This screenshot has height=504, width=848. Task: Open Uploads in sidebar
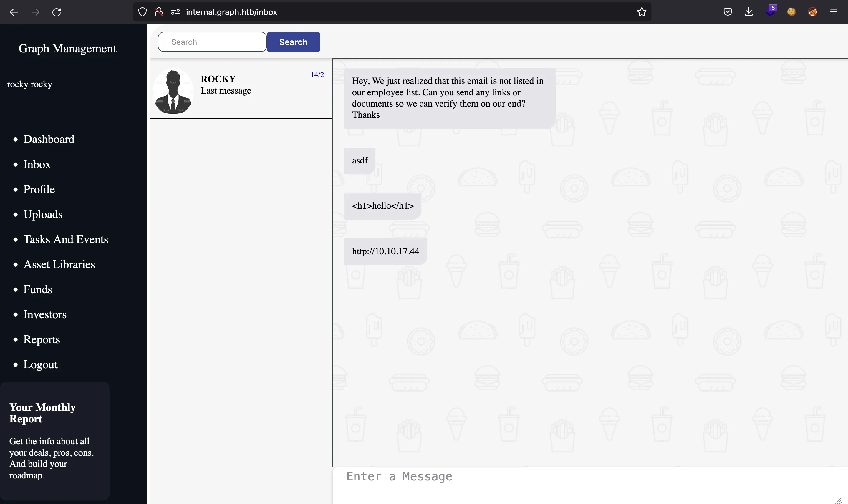[x=43, y=214]
